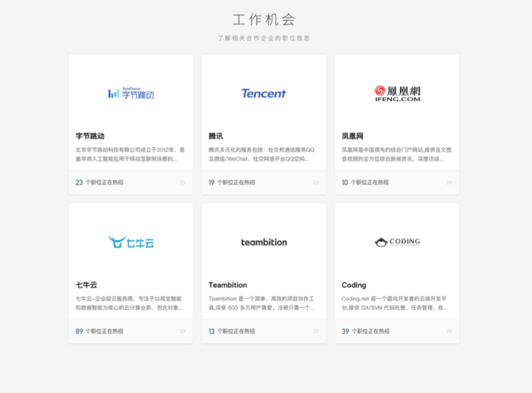View the 10 个职位正在热招 link
532x393 pixels.
click(365, 183)
